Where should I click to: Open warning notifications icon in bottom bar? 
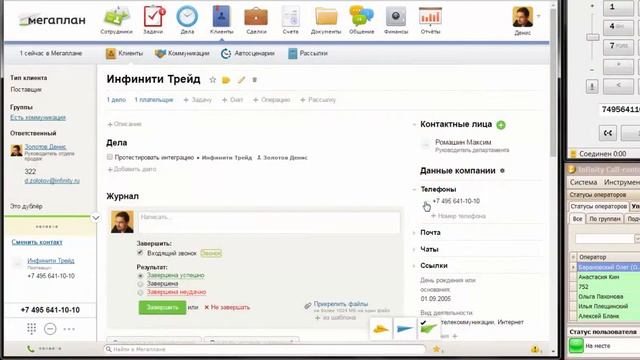[x=536, y=349]
